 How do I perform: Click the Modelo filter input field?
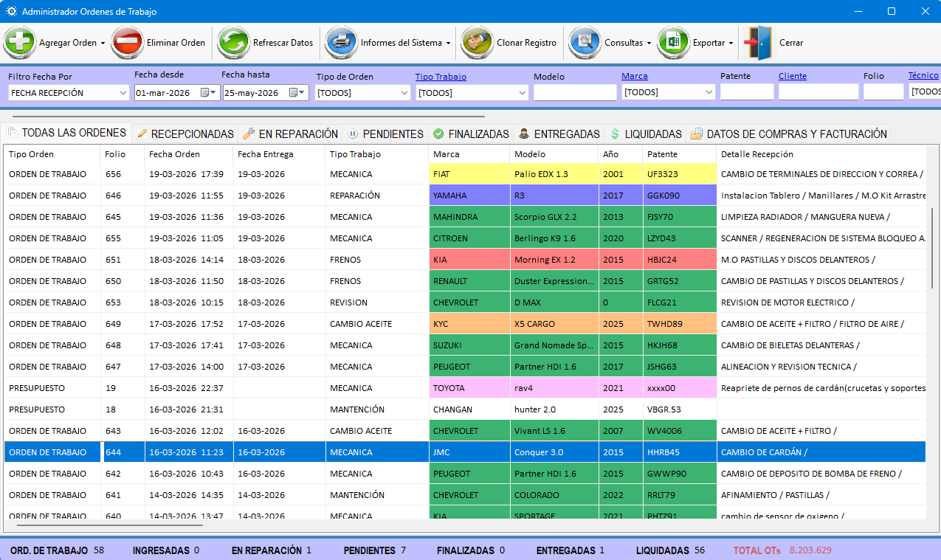point(575,92)
